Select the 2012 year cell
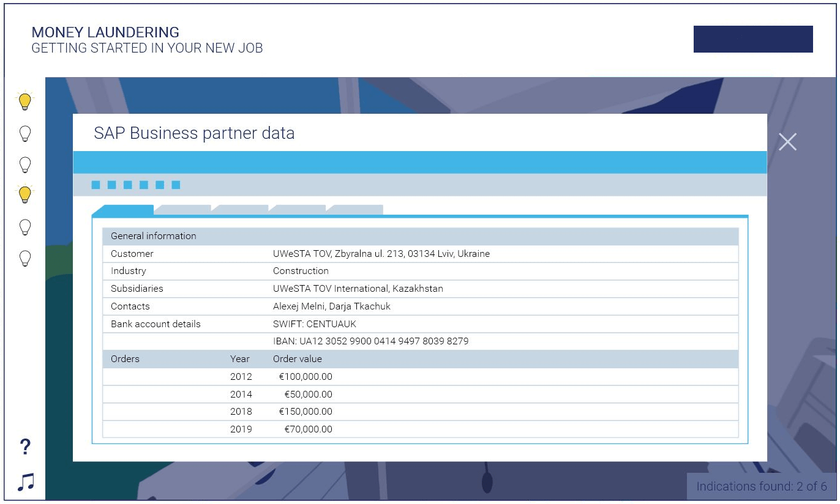The image size is (840, 504). coord(241,377)
